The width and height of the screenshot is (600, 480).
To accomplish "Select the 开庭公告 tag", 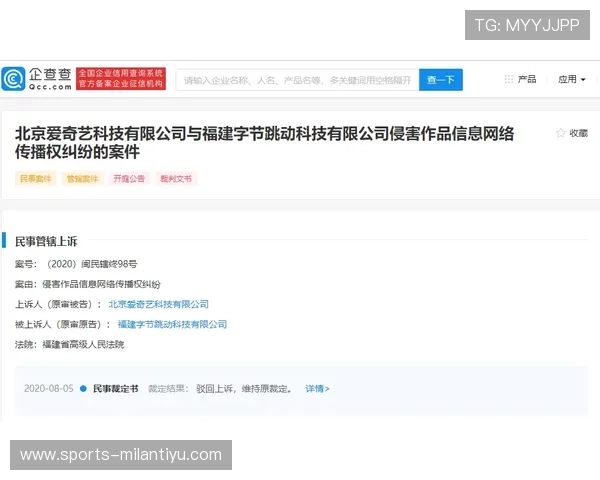I will coord(129,179).
